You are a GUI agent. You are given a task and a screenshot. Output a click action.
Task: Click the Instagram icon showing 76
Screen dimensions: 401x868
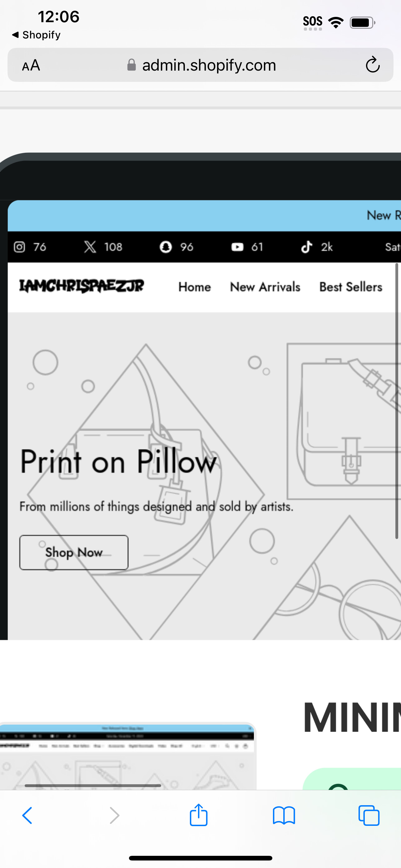pos(19,247)
